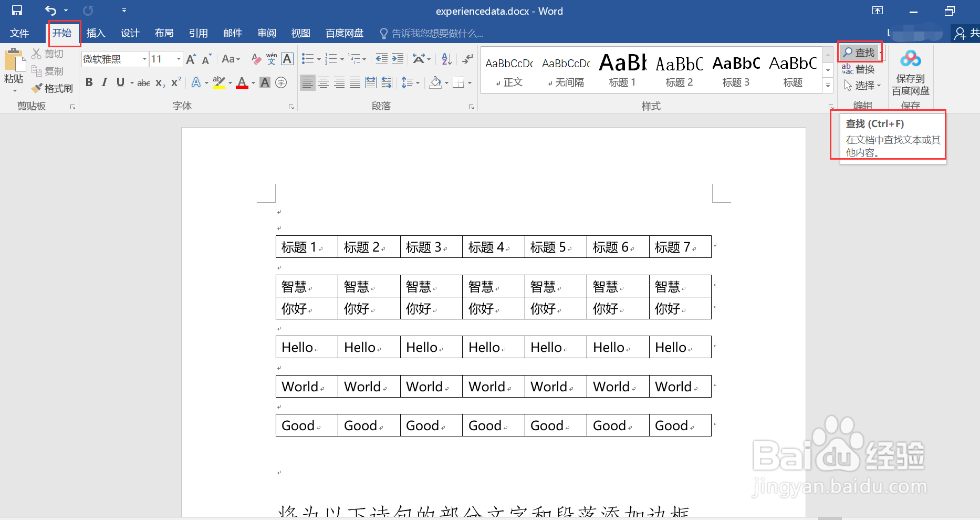
Task: Open Find (查找) in the editing group
Action: point(858,52)
